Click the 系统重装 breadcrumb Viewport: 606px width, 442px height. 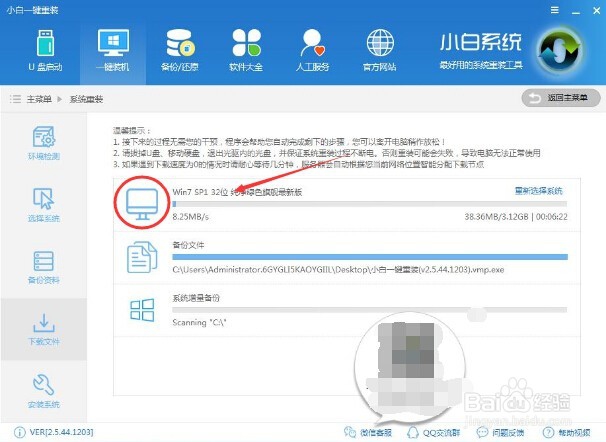pyautogui.click(x=86, y=99)
